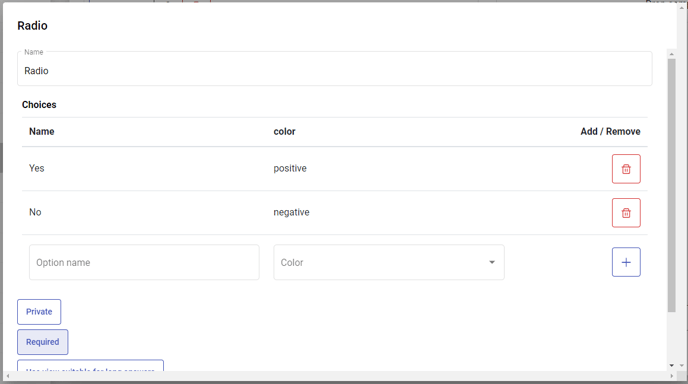Viewport: 688px width, 384px height.
Task: Click the horizontal scrollbar left arrow
Action: tap(7, 376)
